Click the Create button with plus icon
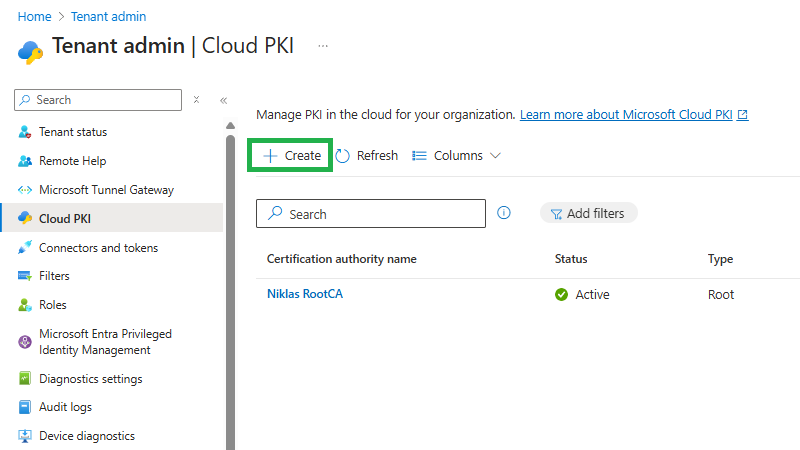The height and width of the screenshot is (450, 800). click(291, 156)
